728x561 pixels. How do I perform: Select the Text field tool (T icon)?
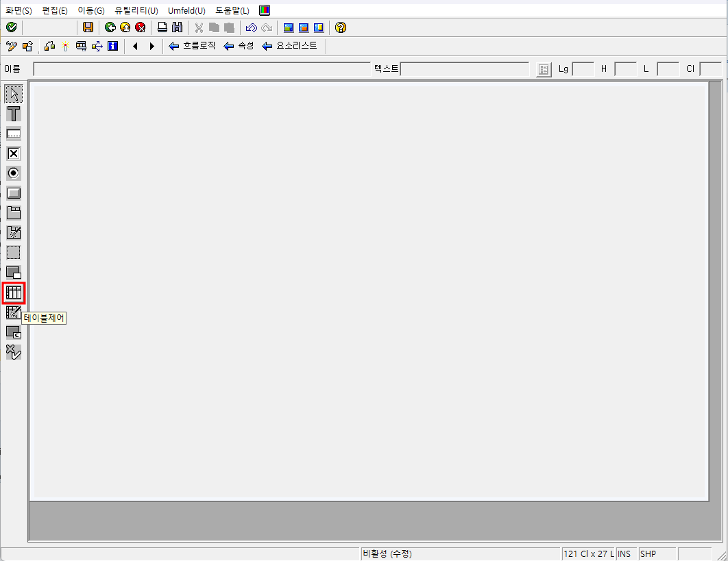[x=14, y=114]
